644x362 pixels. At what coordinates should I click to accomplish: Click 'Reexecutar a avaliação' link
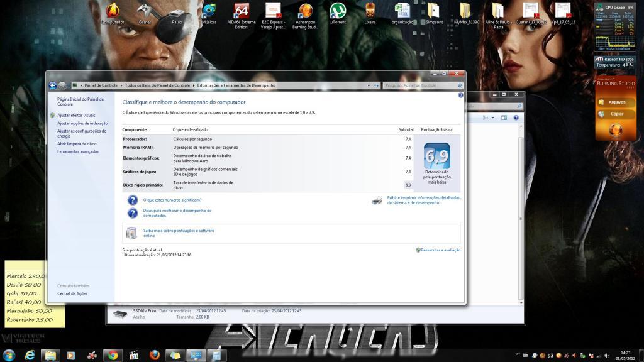click(440, 250)
